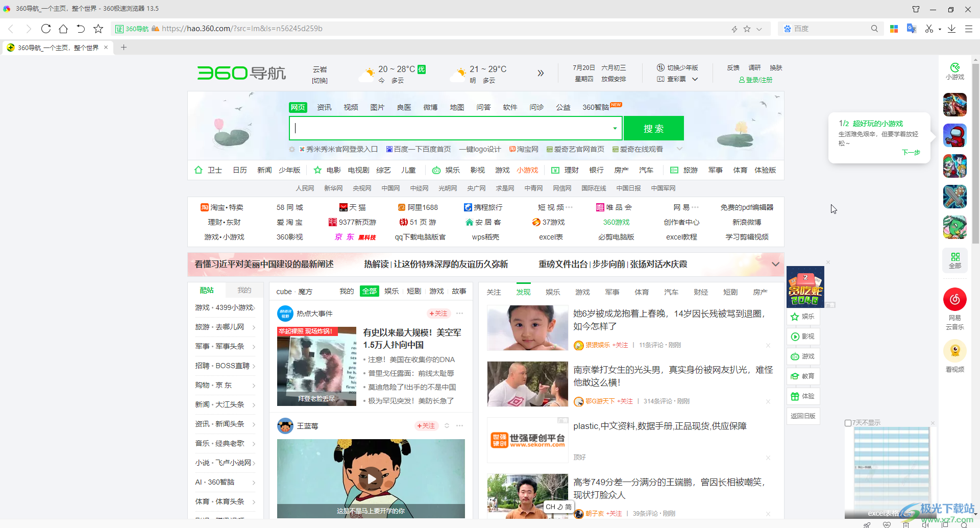Open 小游戏 icon in right sidebar
This screenshot has width=980, height=528.
954,71
